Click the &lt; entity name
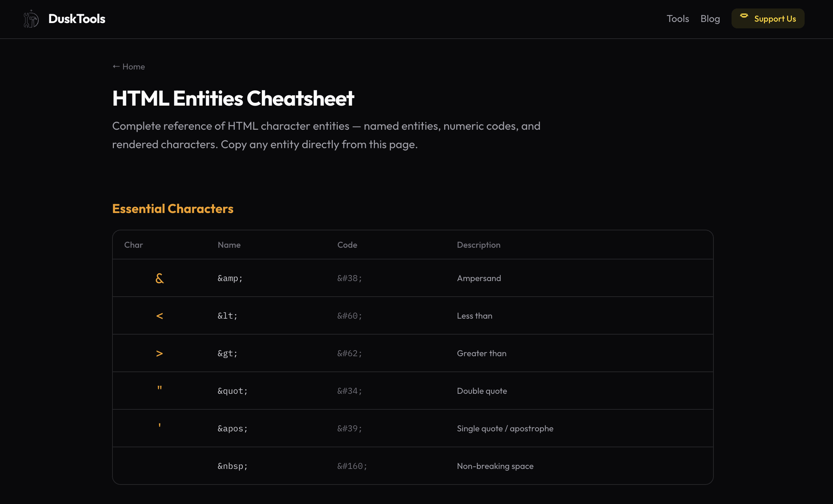Viewport: 833px width, 504px height. point(227,316)
